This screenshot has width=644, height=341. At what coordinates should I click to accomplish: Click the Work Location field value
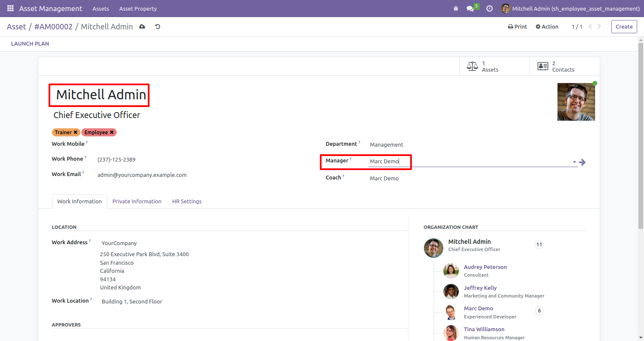(x=132, y=302)
